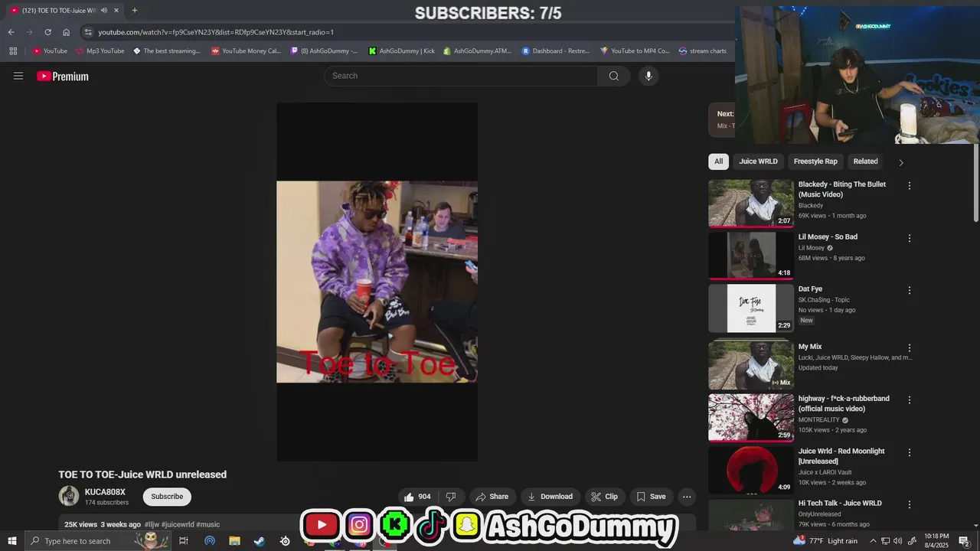Click the #music hashtag
This screenshot has height=551, width=980.
[x=208, y=525]
